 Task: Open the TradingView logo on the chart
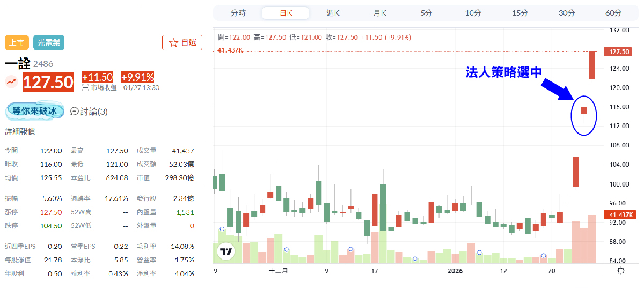point(226,251)
